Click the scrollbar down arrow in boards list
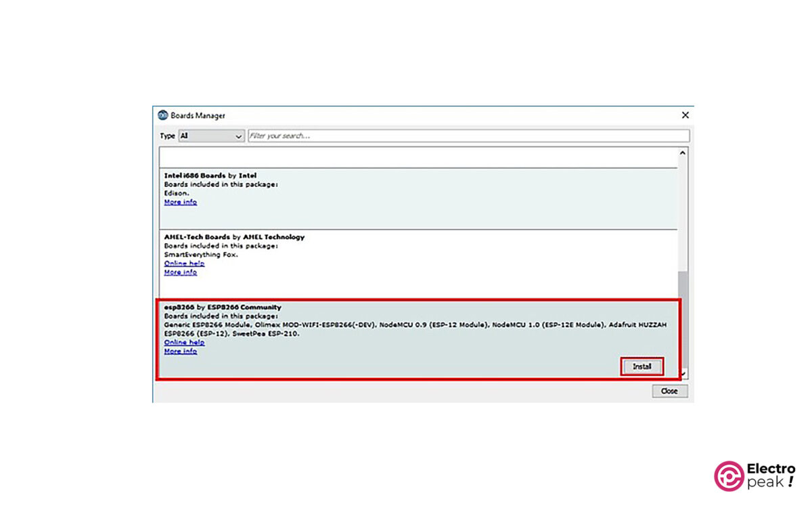812x508 pixels. [x=683, y=373]
